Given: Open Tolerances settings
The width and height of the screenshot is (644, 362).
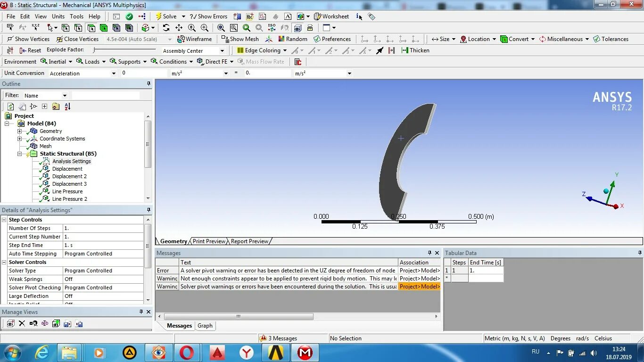Looking at the screenshot, I should coord(611,39).
